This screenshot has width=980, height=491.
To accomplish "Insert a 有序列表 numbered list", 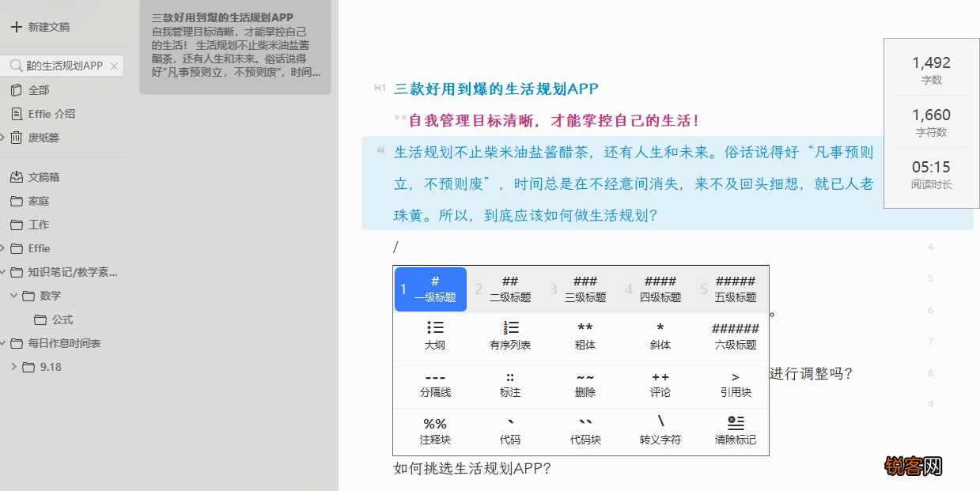I will tap(510, 336).
